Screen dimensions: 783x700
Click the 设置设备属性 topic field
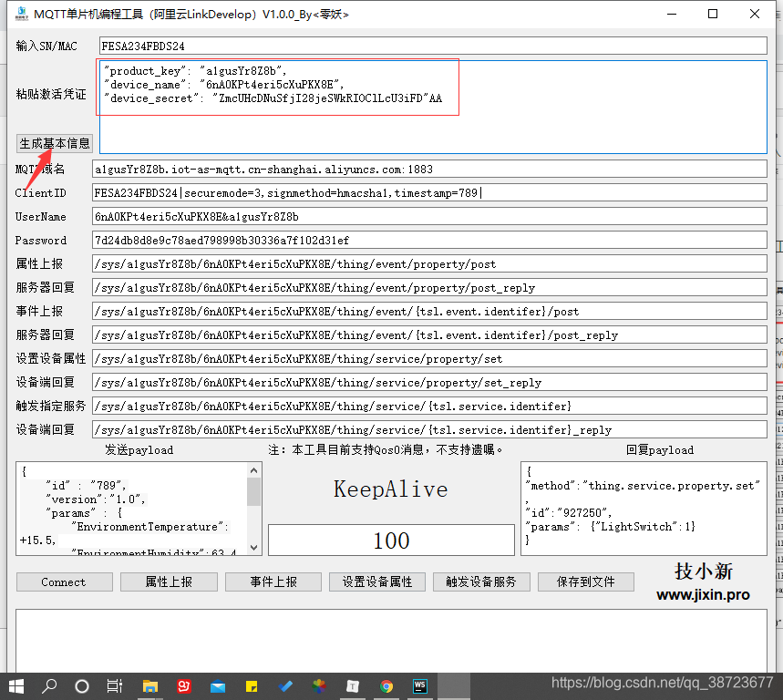[429, 359]
